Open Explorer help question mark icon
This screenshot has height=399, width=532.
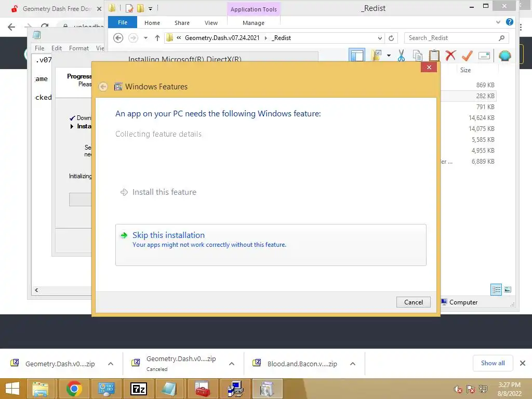tap(509, 22)
